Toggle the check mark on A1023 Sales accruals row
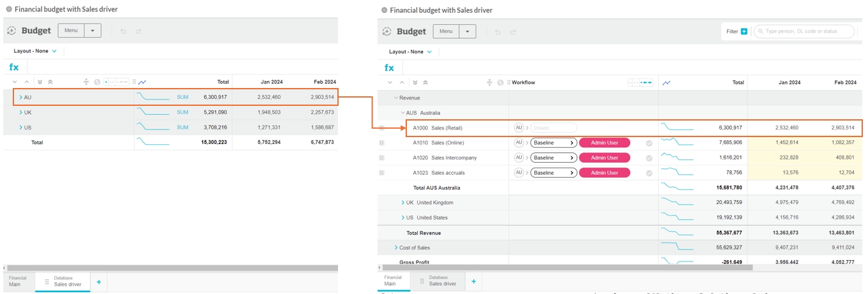The width and height of the screenshot is (868, 294). (649, 173)
